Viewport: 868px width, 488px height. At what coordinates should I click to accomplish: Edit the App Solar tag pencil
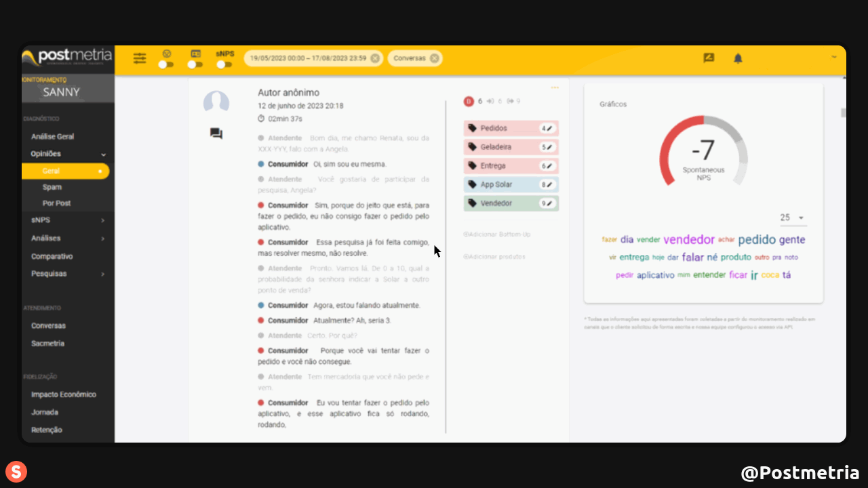pyautogui.click(x=550, y=184)
